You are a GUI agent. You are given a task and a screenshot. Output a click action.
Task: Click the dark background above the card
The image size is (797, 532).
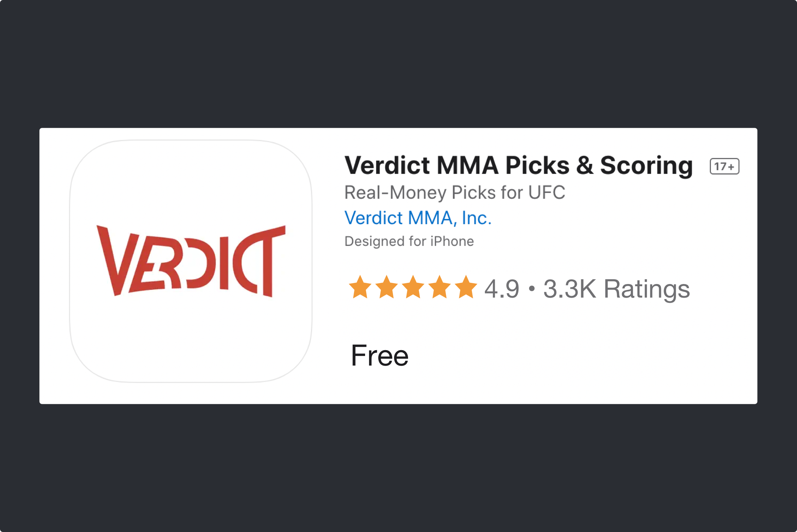tap(398, 62)
